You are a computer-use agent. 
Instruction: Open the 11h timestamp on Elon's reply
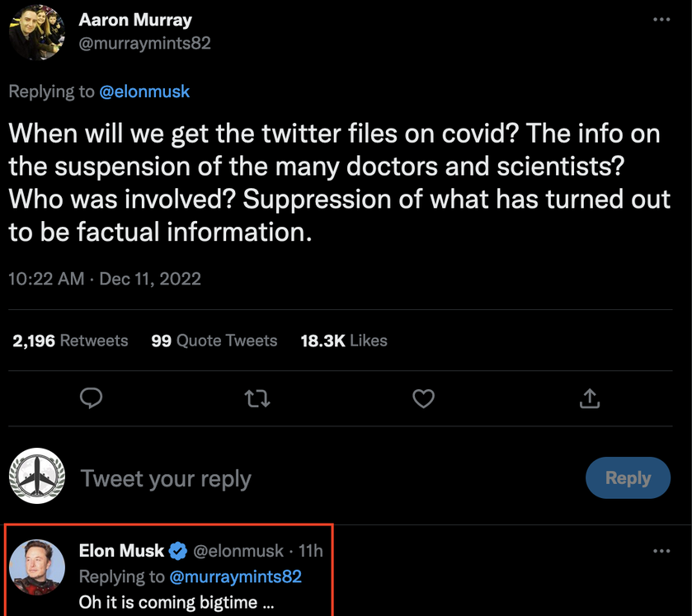(x=311, y=551)
